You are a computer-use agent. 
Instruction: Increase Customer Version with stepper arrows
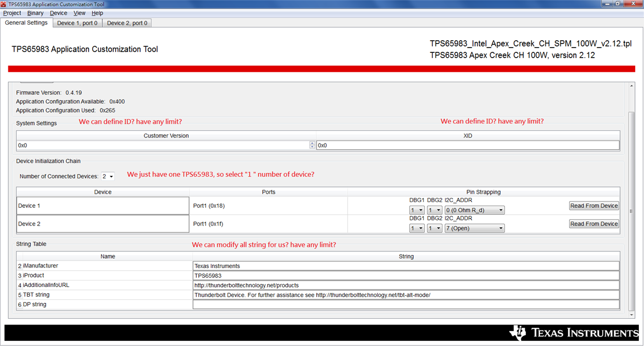(313, 143)
